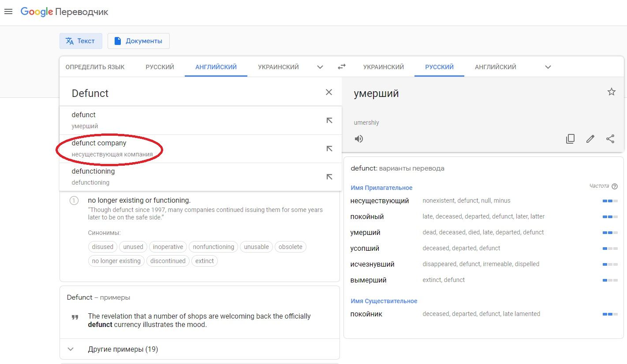Listen to the translation audio

[359, 139]
